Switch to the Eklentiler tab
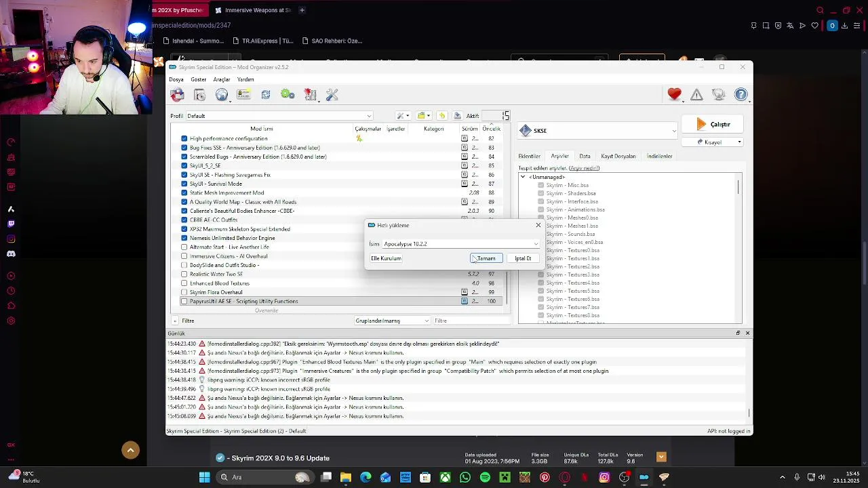The height and width of the screenshot is (488, 868). pos(530,156)
